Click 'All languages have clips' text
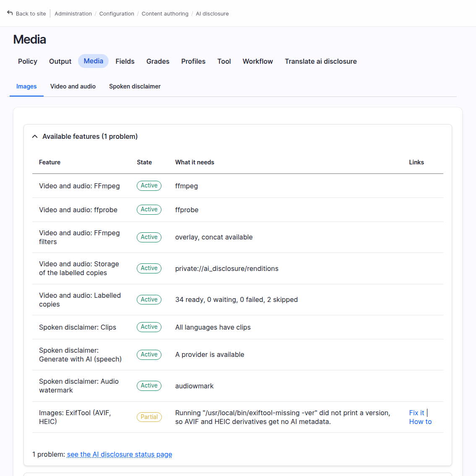This screenshot has height=476, width=476. (213, 328)
